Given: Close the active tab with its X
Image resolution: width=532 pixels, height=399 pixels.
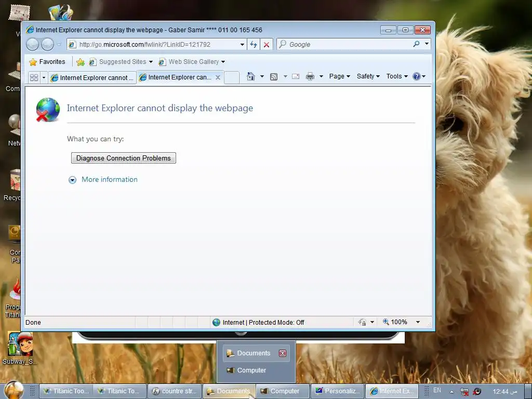Looking at the screenshot, I should pos(218,77).
